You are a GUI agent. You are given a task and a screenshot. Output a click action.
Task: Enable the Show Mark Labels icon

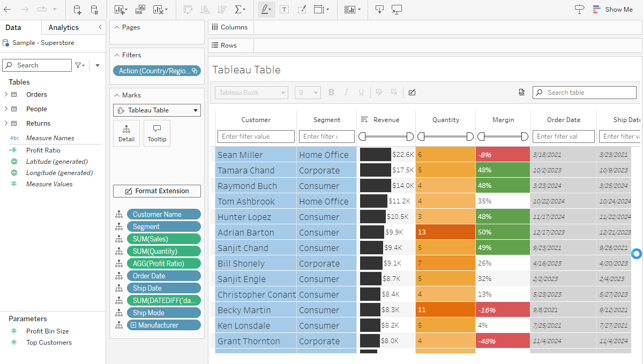(285, 9)
